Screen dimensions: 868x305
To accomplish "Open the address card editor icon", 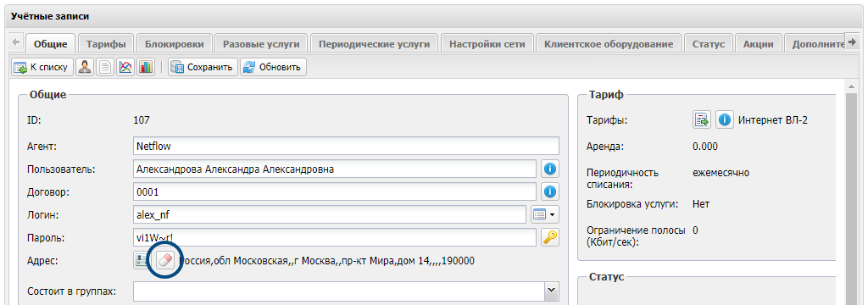I will pyautogui.click(x=142, y=261).
